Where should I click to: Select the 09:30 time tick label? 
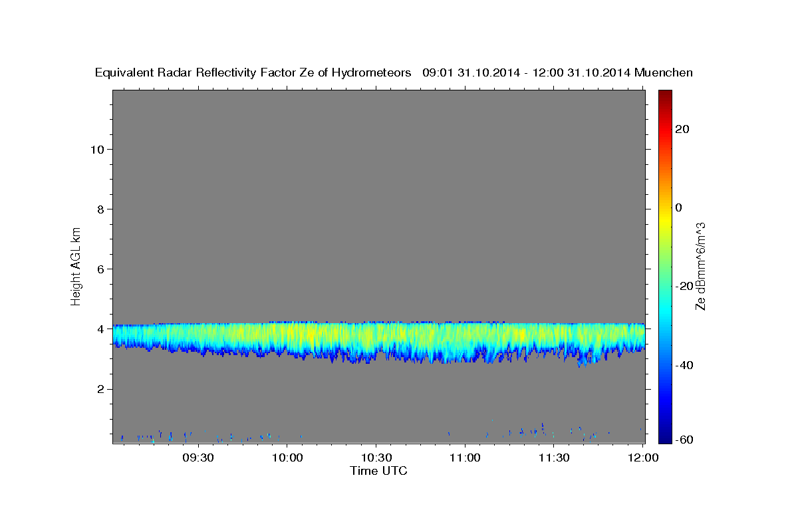[x=198, y=458]
